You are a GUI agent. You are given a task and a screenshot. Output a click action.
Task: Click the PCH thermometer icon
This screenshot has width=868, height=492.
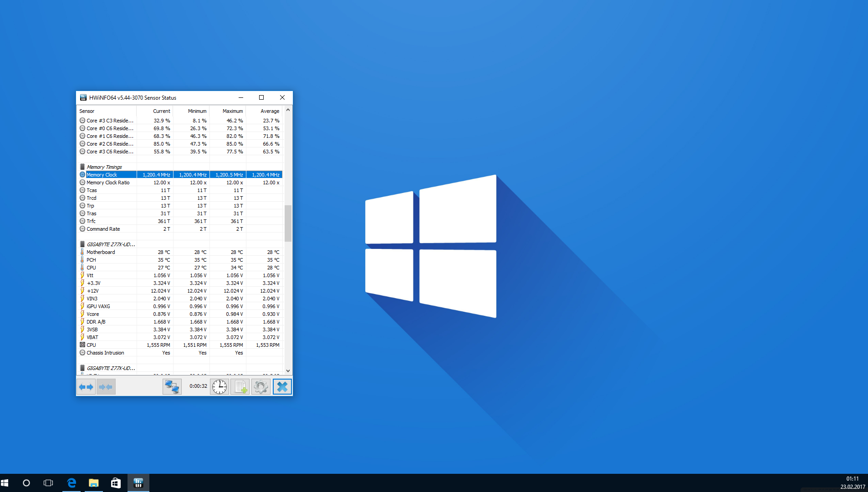pyautogui.click(x=82, y=260)
